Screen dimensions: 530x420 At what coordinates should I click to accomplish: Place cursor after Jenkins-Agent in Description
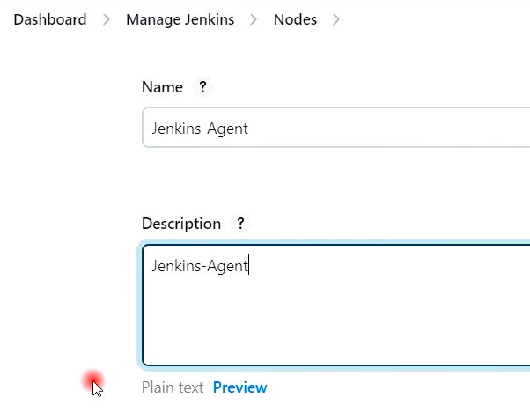[x=249, y=265]
